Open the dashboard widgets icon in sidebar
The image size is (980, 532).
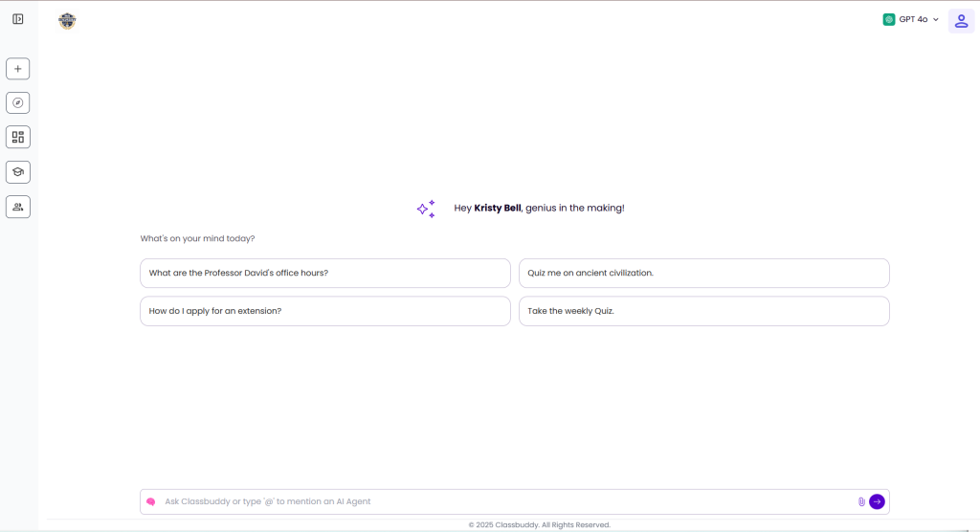18,137
